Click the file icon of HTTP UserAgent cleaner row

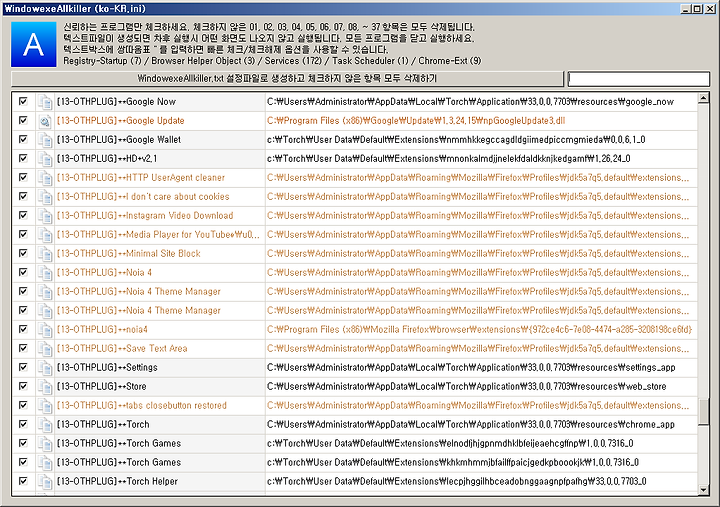[45, 178]
